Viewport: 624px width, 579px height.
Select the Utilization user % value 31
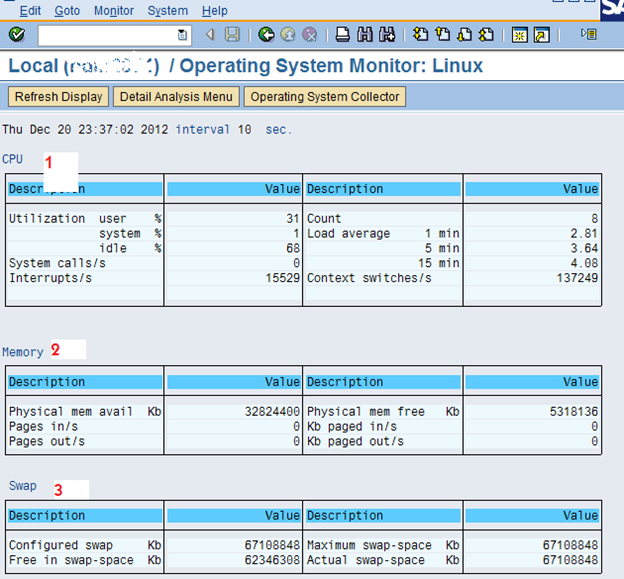pyautogui.click(x=292, y=218)
